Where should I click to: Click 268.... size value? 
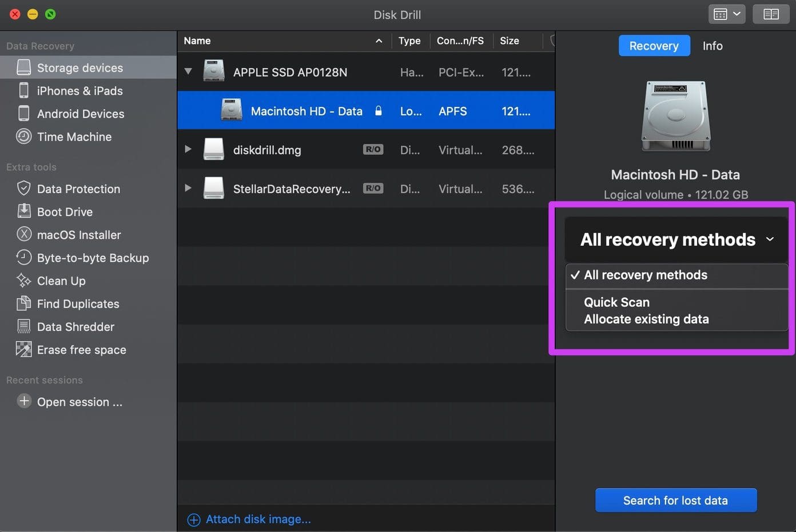click(x=518, y=150)
